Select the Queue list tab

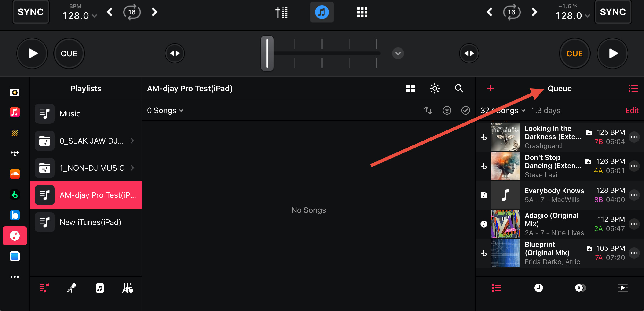(496, 288)
